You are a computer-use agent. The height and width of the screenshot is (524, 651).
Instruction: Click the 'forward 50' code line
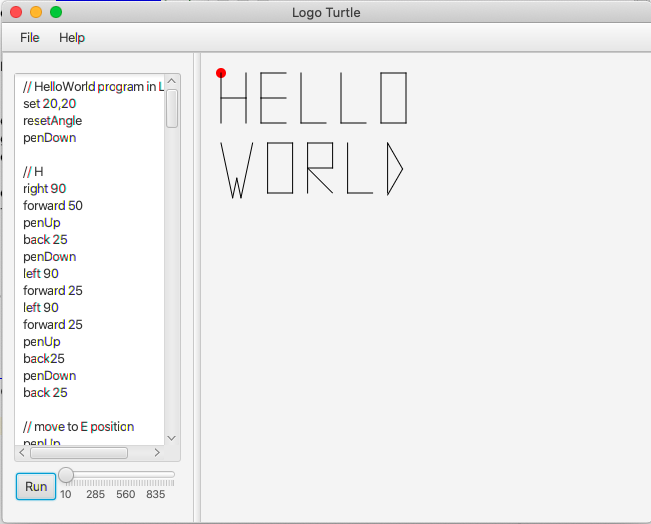pos(53,206)
